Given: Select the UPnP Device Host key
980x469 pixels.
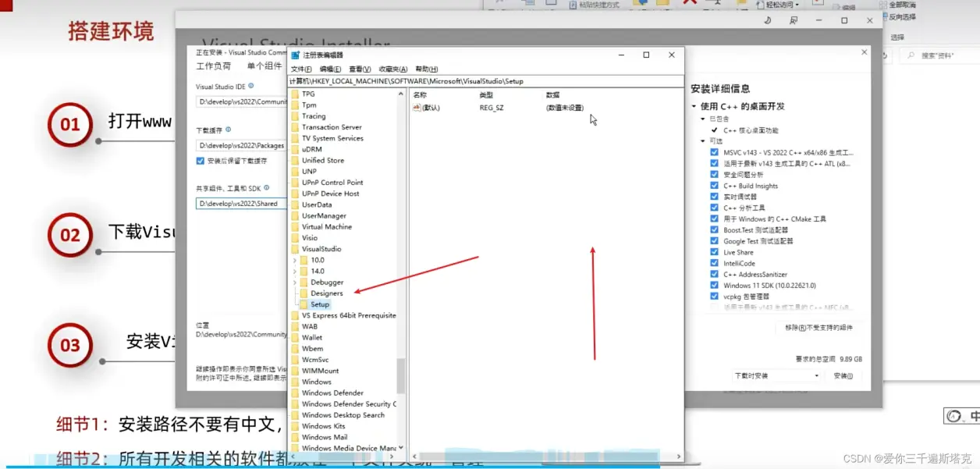Looking at the screenshot, I should click(331, 194).
